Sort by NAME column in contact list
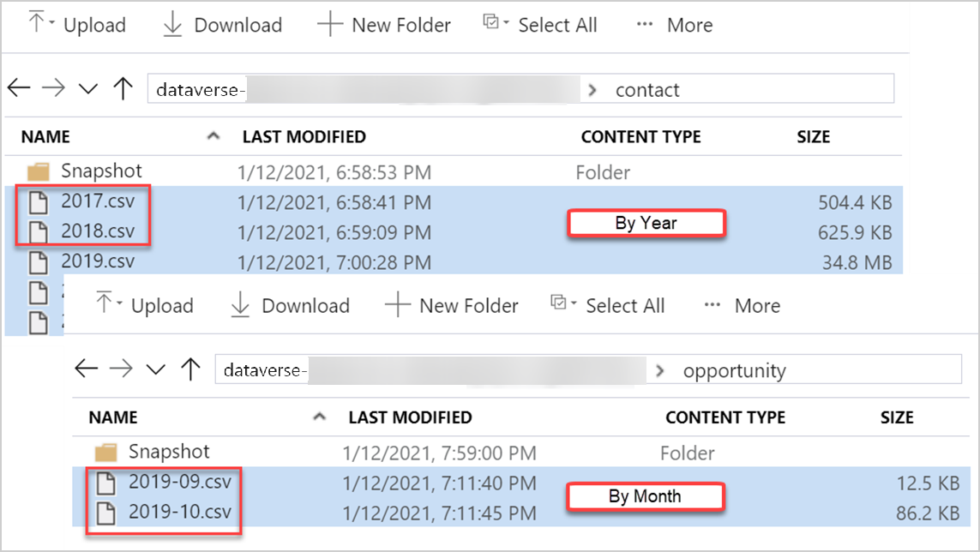Image resolution: width=980 pixels, height=552 pixels. coord(45,137)
